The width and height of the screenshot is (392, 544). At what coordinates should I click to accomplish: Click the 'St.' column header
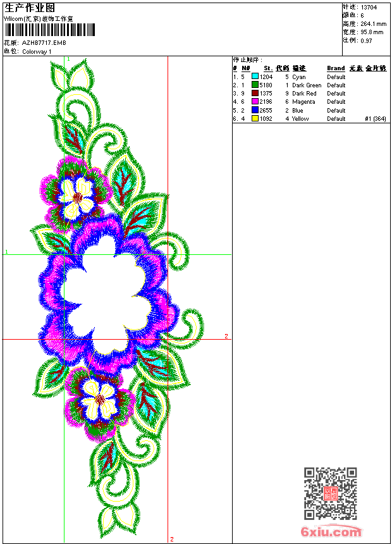[x=268, y=68]
